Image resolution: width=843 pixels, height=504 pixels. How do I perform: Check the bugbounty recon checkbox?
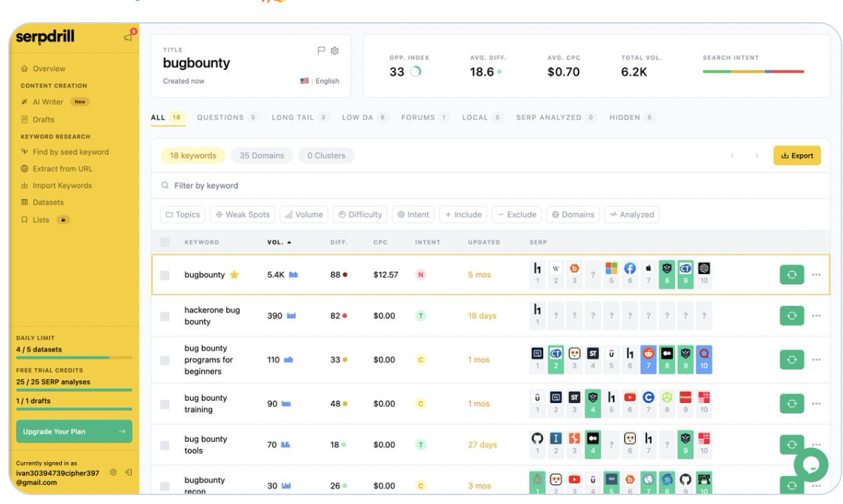165,486
